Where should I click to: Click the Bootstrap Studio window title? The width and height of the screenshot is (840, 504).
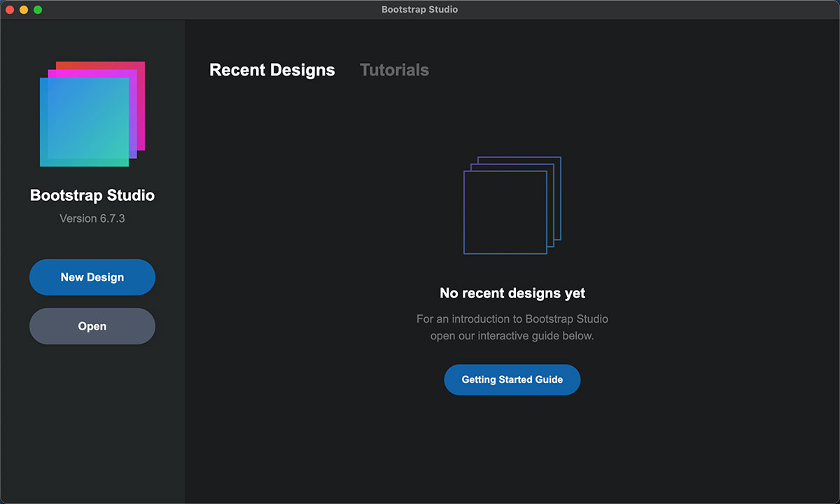(x=419, y=10)
